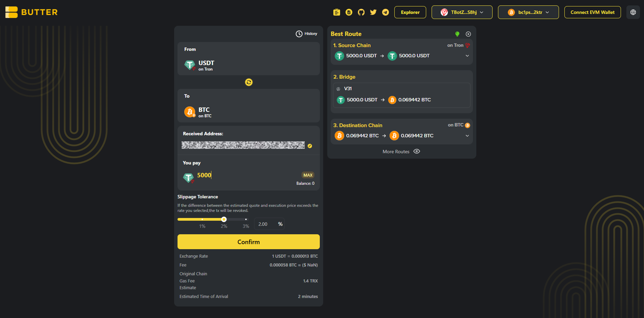Expand the Source Chain route details
Viewport: 644px width, 318px height.
(467, 56)
